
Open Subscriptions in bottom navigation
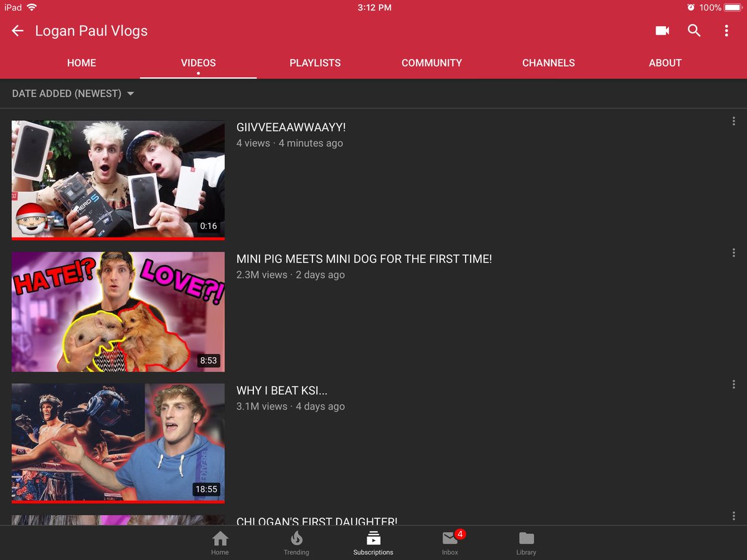point(373,543)
